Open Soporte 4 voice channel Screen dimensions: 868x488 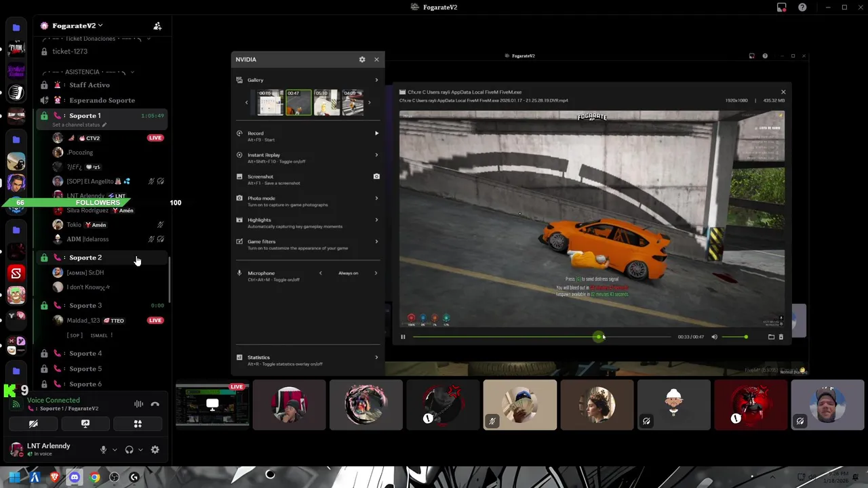point(102,354)
